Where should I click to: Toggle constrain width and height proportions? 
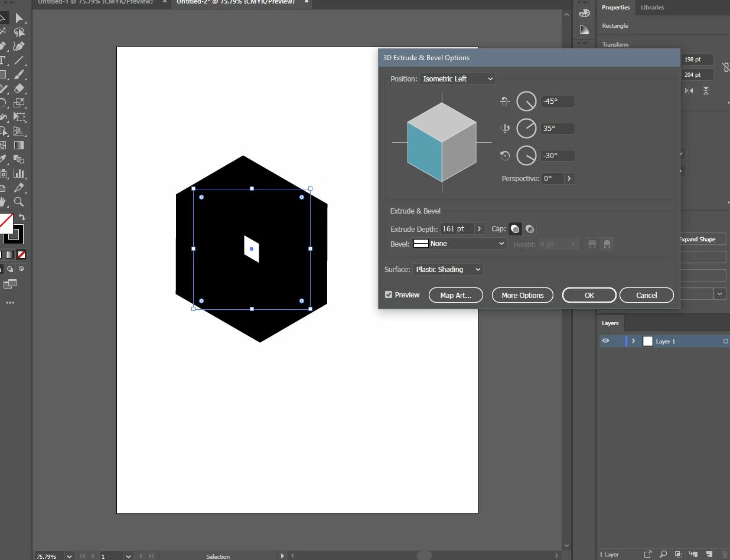pyautogui.click(x=726, y=67)
